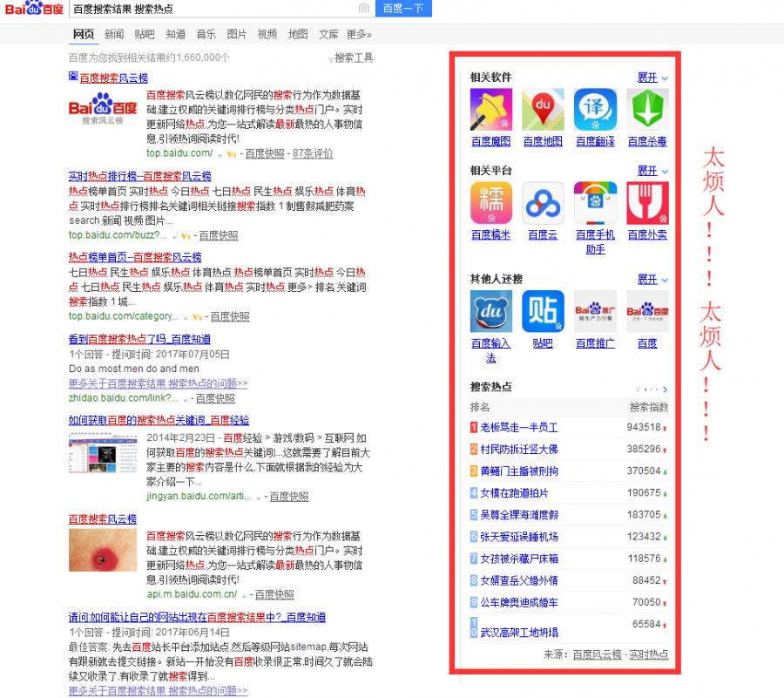Expand the 其他人还搜 section with 展开
Viewport: 784px width, 698px height.
(x=652, y=280)
